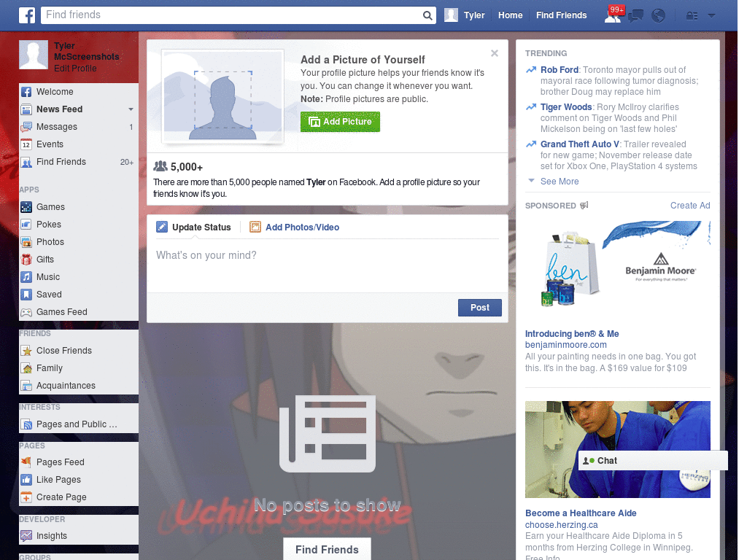This screenshot has width=747, height=560.
Task: Open benjaminmoore.com ad link
Action: click(x=565, y=345)
